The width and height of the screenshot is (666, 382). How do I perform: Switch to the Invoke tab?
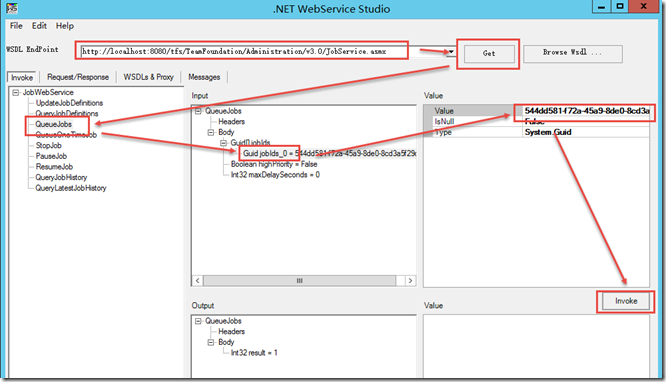click(22, 77)
